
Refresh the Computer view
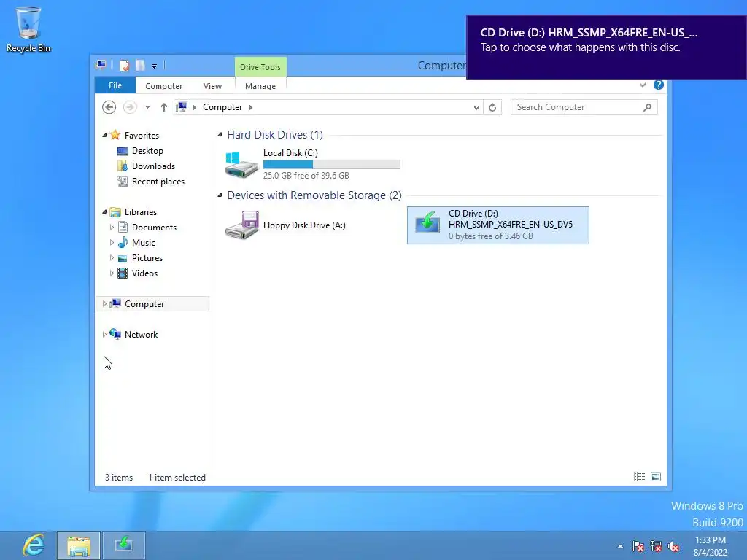492,108
